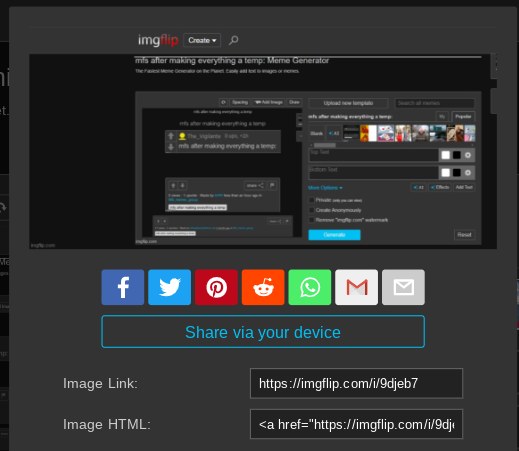Post the meme to Reddit

pos(263,287)
